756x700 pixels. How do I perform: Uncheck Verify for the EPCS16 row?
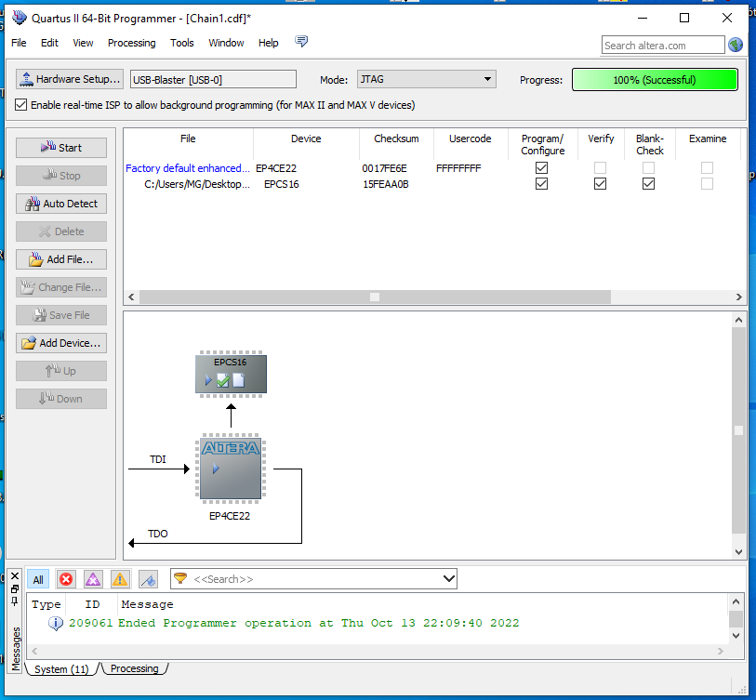point(600,184)
